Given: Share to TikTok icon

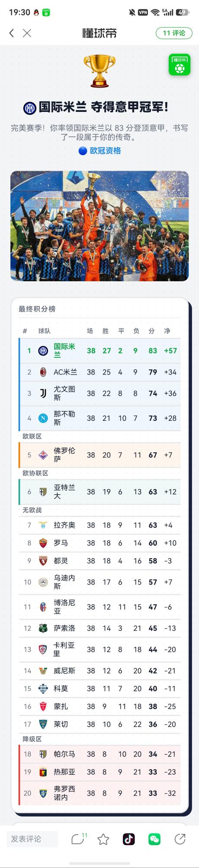Looking at the screenshot, I should 128,839.
